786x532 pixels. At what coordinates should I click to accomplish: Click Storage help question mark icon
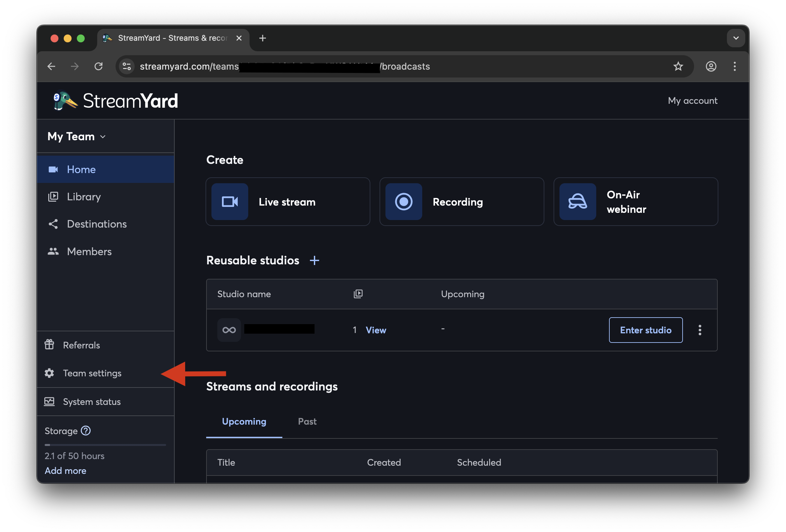[x=86, y=431]
